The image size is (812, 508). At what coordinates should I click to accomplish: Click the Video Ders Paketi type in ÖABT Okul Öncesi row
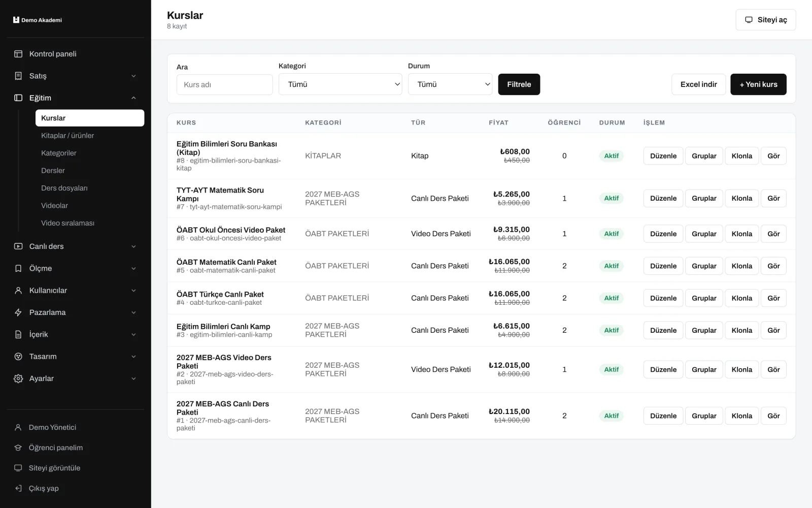[441, 234]
